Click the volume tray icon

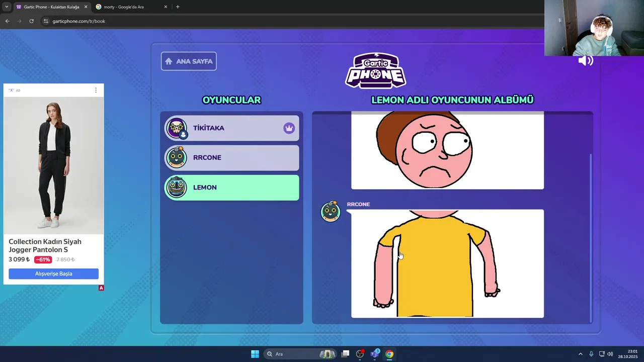[x=610, y=354]
